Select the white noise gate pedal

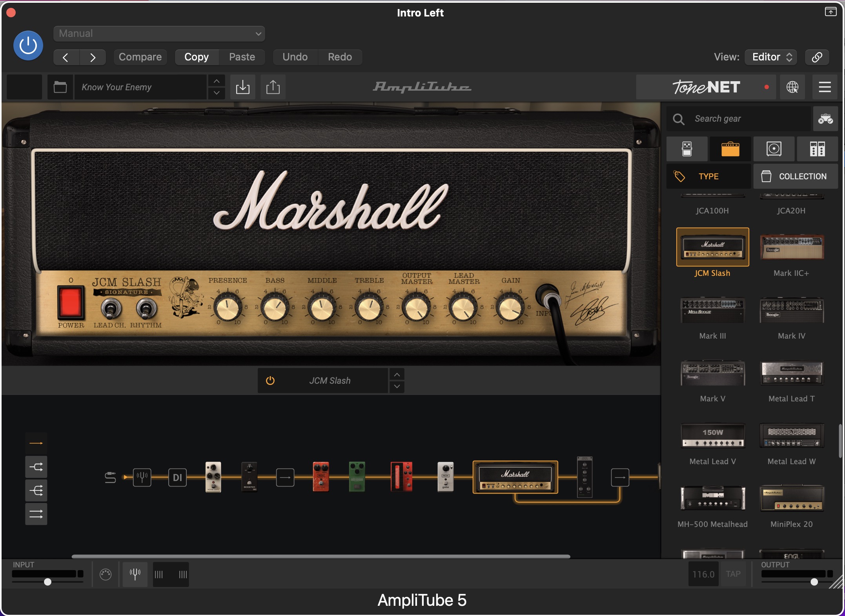tap(213, 477)
